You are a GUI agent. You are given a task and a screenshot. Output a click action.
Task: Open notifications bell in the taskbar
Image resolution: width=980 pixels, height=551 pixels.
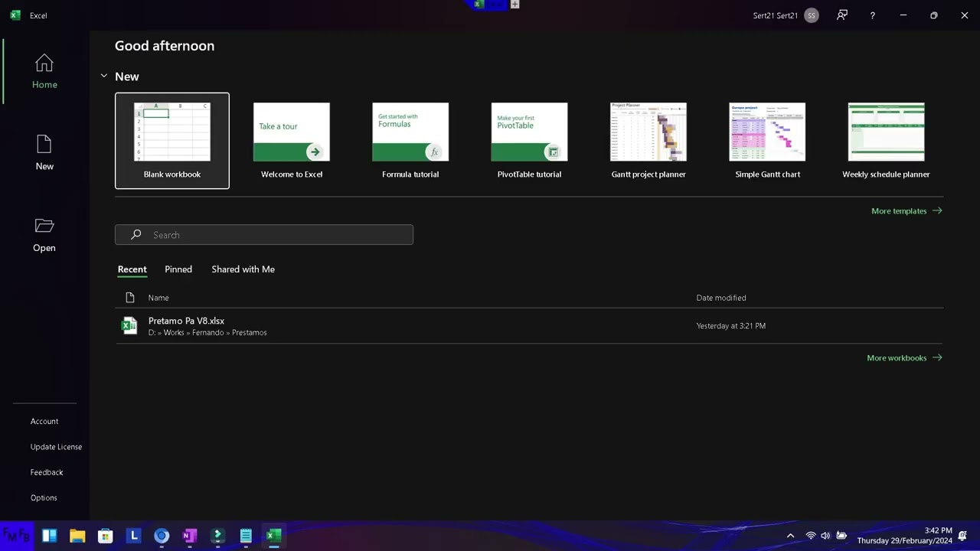coord(963,536)
